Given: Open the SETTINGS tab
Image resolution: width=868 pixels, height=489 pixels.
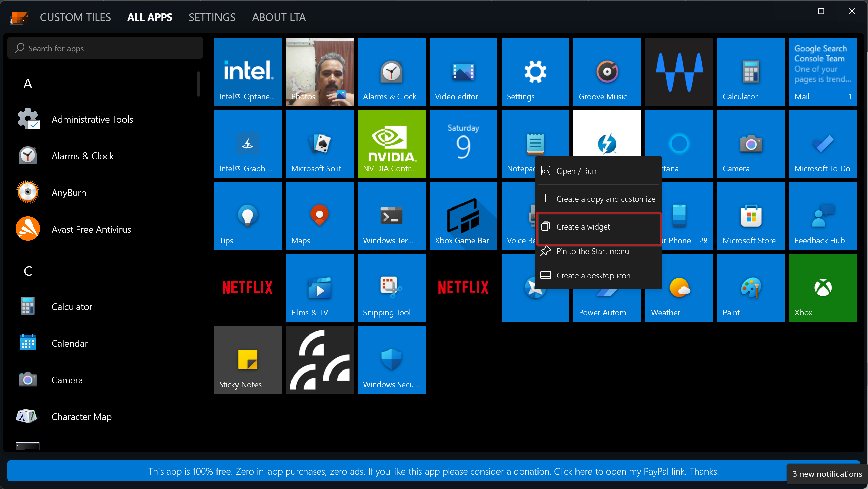Looking at the screenshot, I should tap(212, 17).
